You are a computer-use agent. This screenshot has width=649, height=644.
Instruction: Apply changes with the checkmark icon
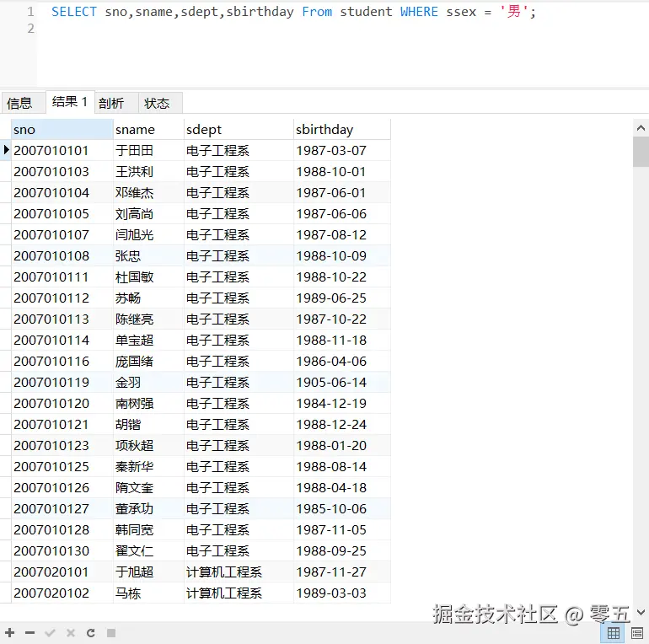[50, 632]
